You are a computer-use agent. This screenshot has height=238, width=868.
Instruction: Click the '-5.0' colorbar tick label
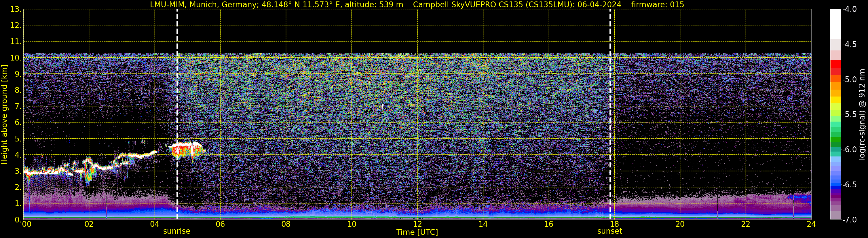pos(850,79)
